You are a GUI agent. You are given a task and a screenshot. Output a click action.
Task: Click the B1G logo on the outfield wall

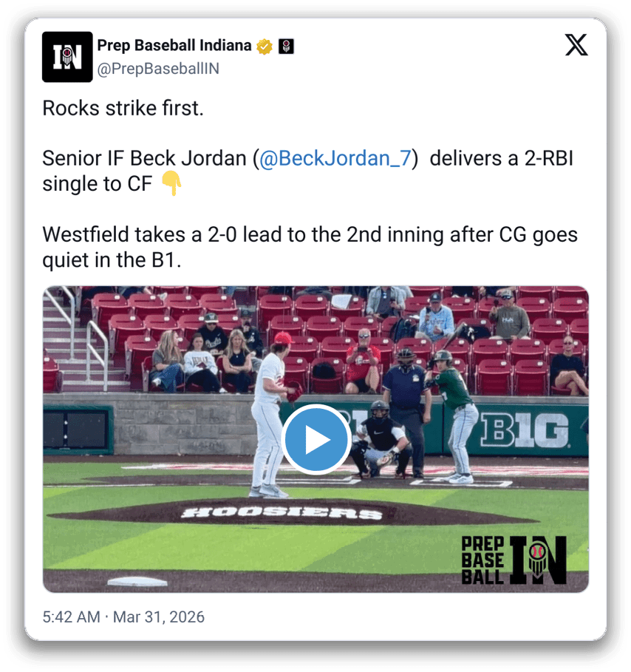tap(525, 430)
